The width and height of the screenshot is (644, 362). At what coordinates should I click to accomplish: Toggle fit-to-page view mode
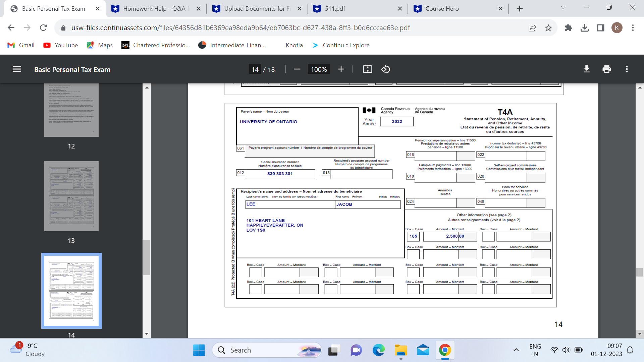tap(367, 69)
